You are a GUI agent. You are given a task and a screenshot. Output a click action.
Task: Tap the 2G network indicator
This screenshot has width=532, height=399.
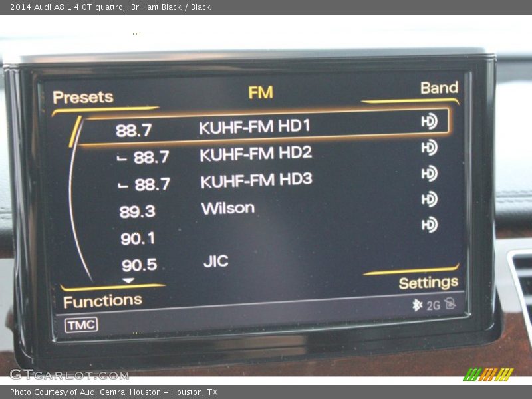(x=434, y=306)
